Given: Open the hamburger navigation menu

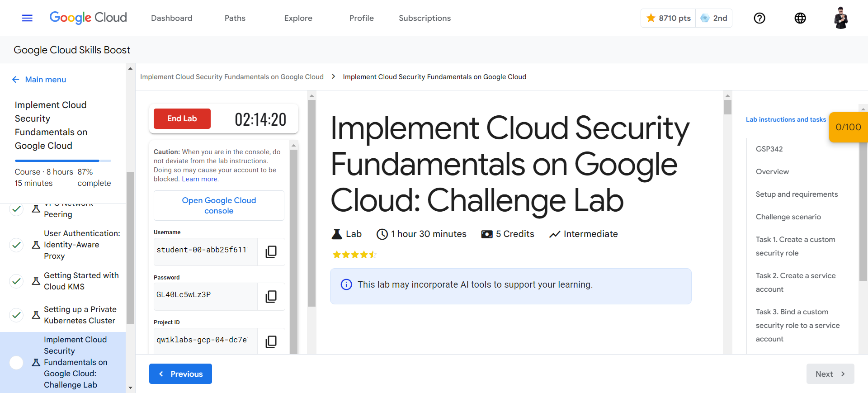Looking at the screenshot, I should (x=27, y=18).
